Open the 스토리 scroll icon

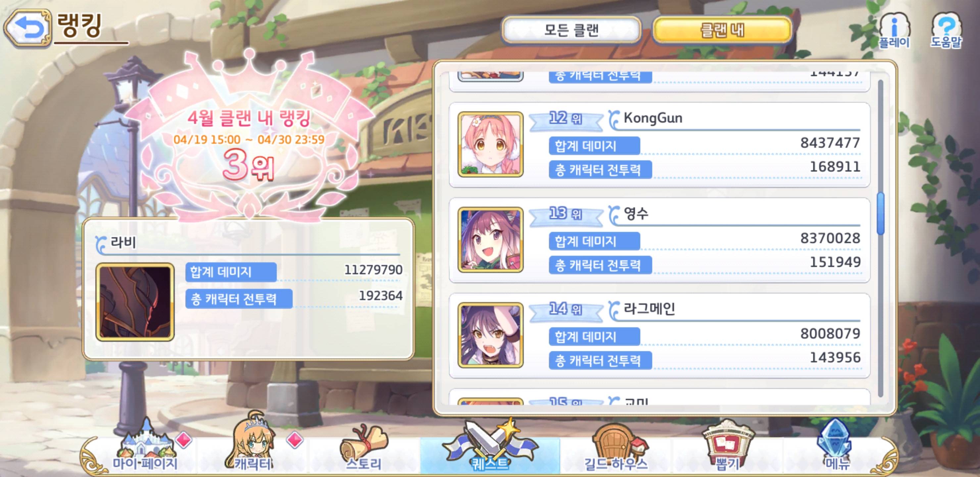click(364, 447)
